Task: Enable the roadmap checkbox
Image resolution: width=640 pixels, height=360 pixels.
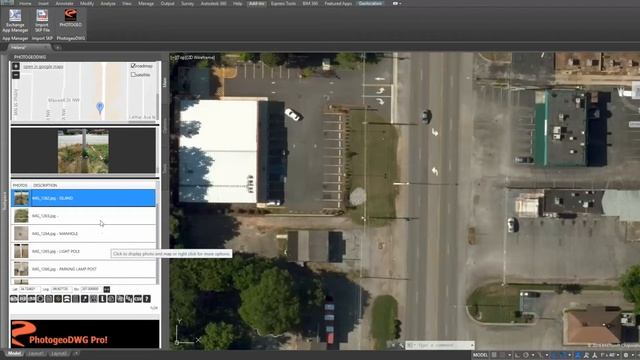Action: 133,66
